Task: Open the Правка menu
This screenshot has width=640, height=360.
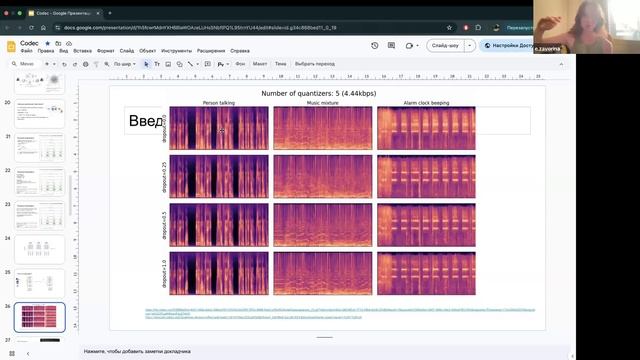Action: [x=46, y=51]
